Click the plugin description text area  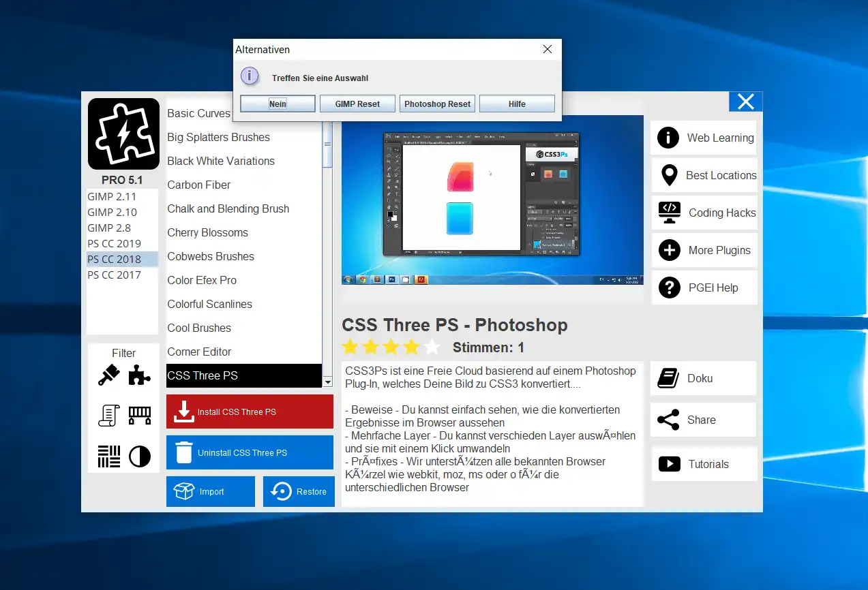point(492,434)
